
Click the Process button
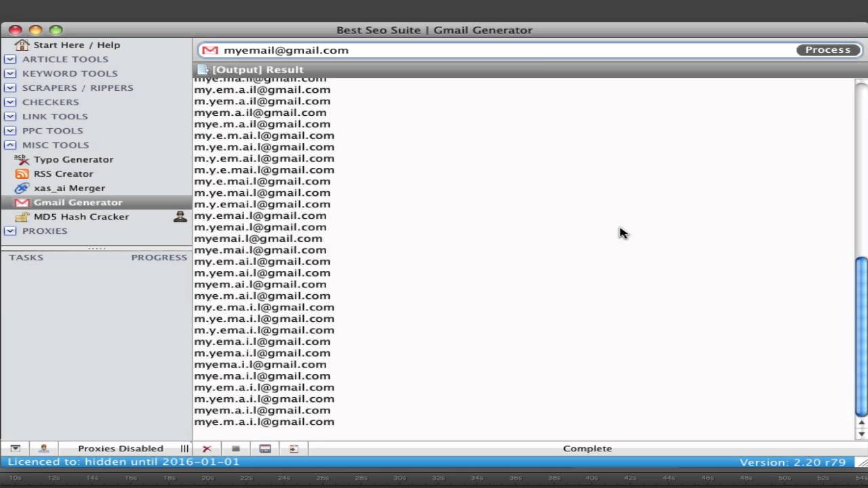(828, 50)
